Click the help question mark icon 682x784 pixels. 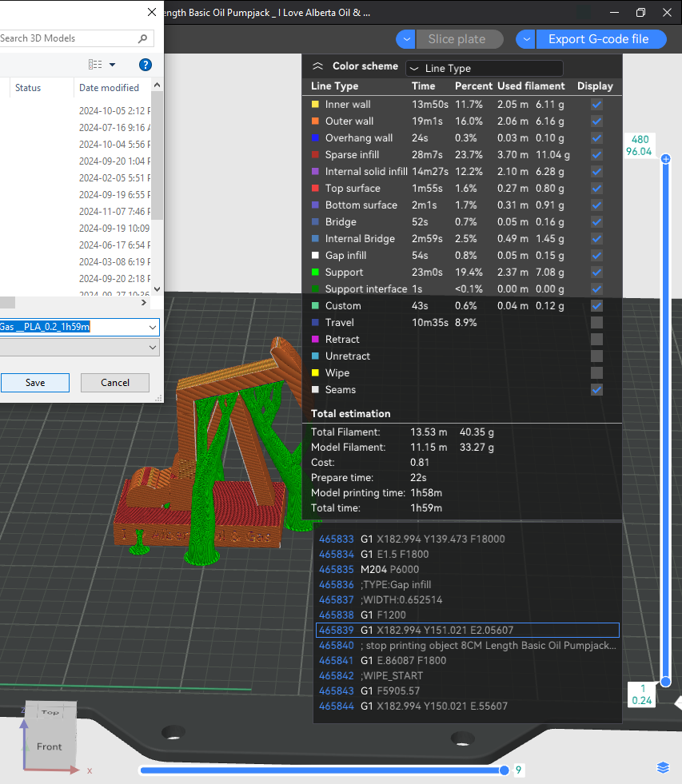(x=145, y=65)
